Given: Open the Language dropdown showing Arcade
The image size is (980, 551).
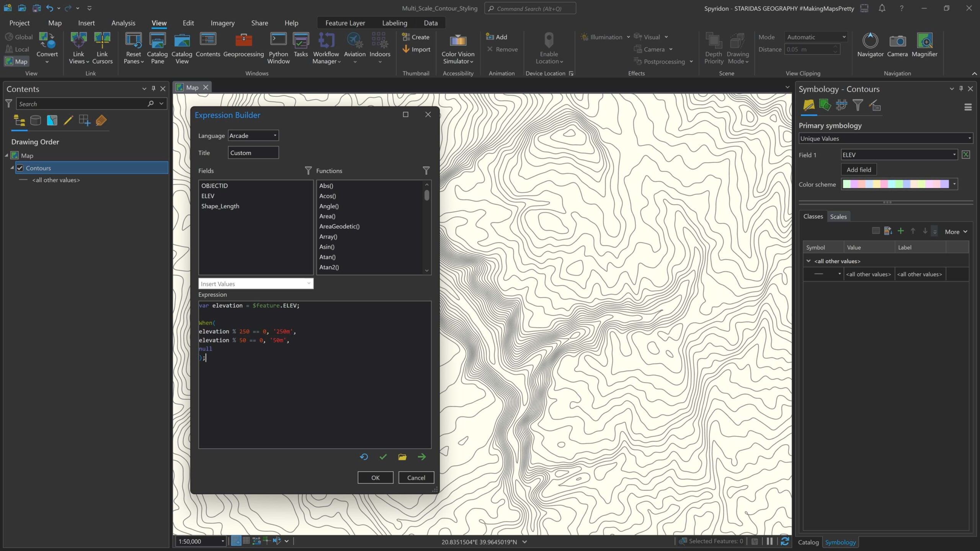Looking at the screenshot, I should click(253, 135).
